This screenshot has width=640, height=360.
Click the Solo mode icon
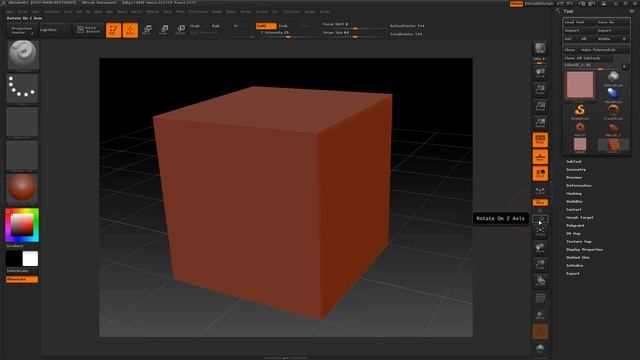pos(540,348)
